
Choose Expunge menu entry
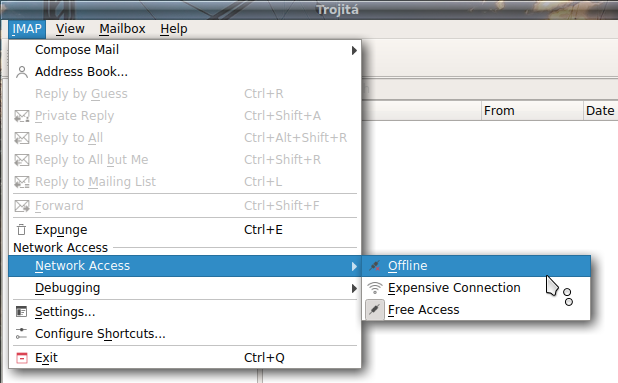point(185,230)
